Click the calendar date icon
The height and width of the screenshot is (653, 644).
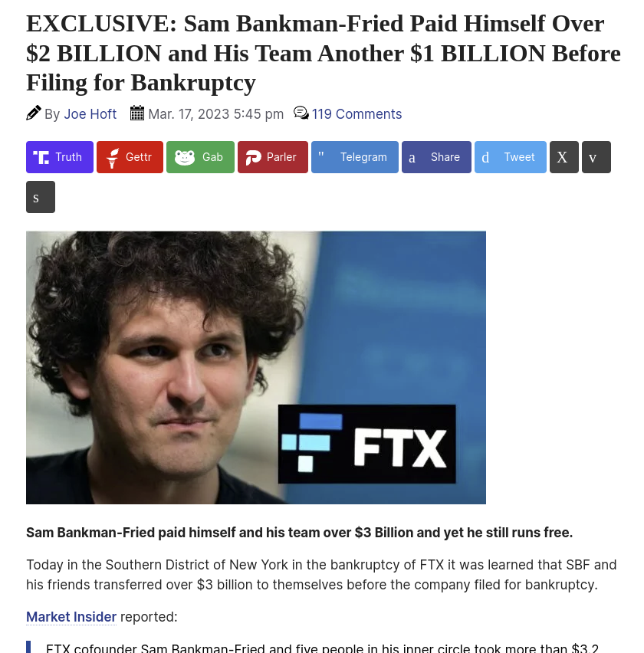coord(137,113)
